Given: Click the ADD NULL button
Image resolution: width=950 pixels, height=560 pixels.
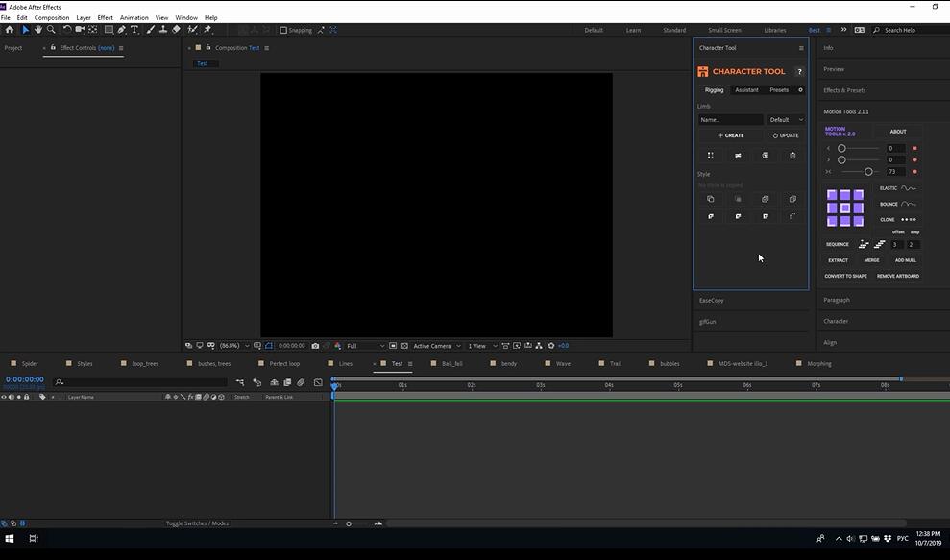Looking at the screenshot, I should click(905, 260).
